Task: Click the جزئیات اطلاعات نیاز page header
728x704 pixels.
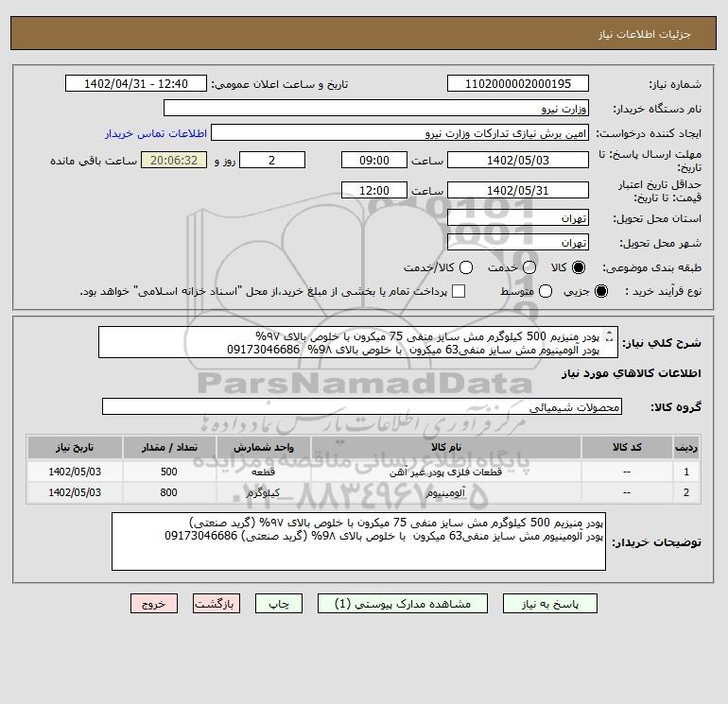Action: click(x=645, y=34)
